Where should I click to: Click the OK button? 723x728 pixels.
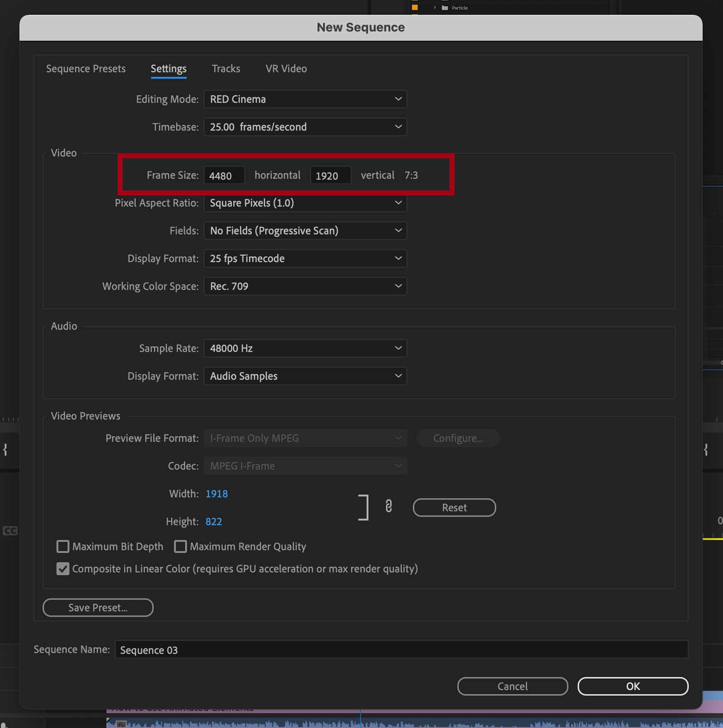coord(633,686)
